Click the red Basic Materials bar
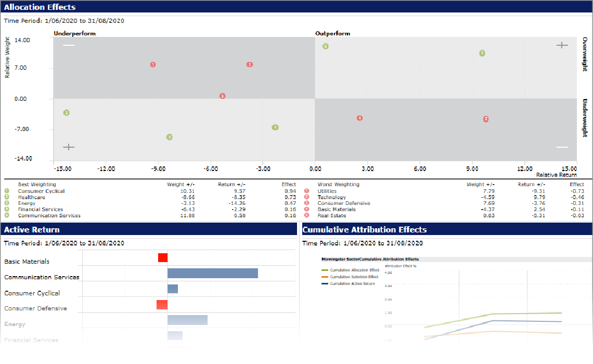The height and width of the screenshot is (364, 593). click(x=163, y=257)
